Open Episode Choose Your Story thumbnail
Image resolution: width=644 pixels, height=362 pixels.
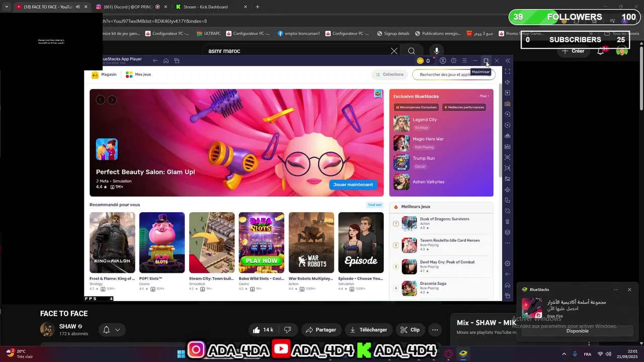tap(361, 242)
